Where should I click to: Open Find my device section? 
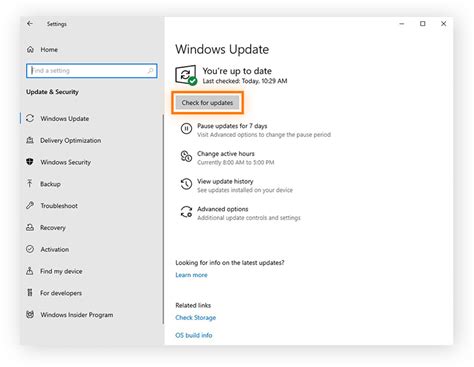coord(61,271)
